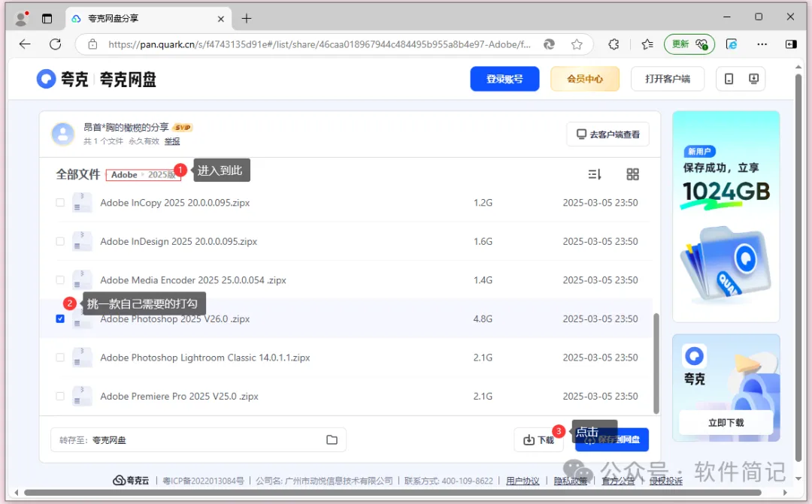Viewport: 812px width, 504px height.
Task: Open a new browser tab
Action: (x=247, y=19)
